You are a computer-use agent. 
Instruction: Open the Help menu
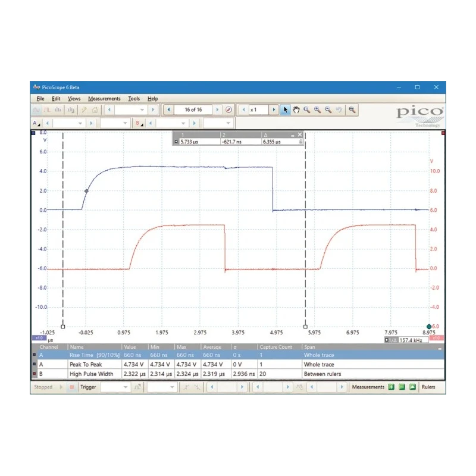click(153, 99)
